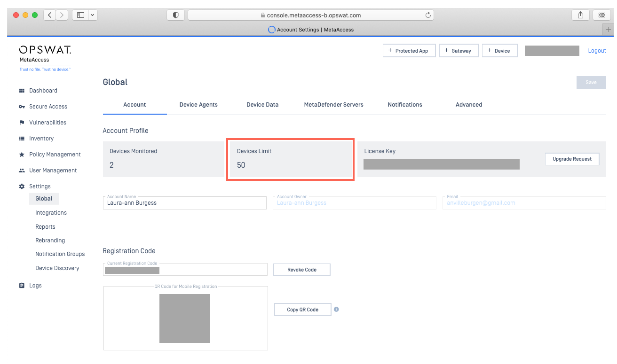Open Policy Management in the sidebar
The width and height of the screenshot is (617, 364).
point(55,155)
